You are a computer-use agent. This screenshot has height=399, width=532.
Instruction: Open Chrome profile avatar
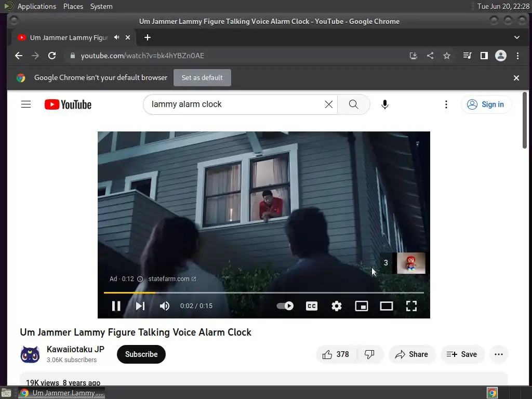coord(501,56)
